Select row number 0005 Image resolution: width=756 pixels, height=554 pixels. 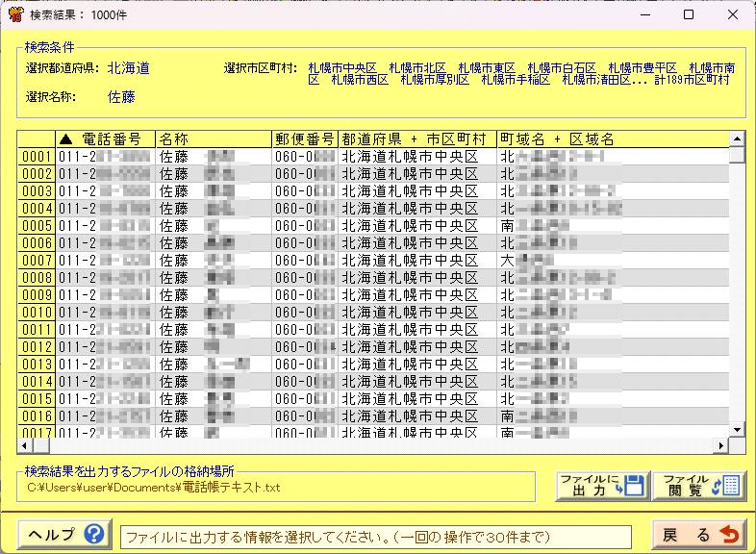(x=37, y=226)
